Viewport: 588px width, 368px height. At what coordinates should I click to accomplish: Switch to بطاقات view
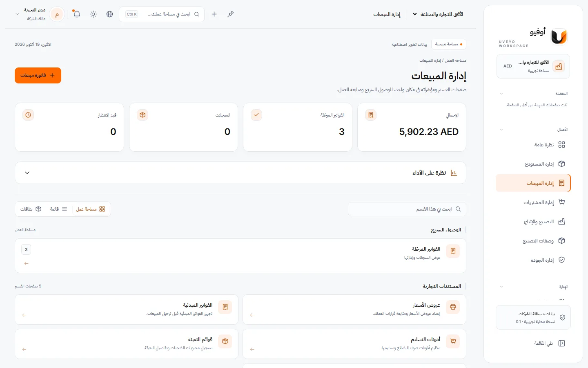31,209
